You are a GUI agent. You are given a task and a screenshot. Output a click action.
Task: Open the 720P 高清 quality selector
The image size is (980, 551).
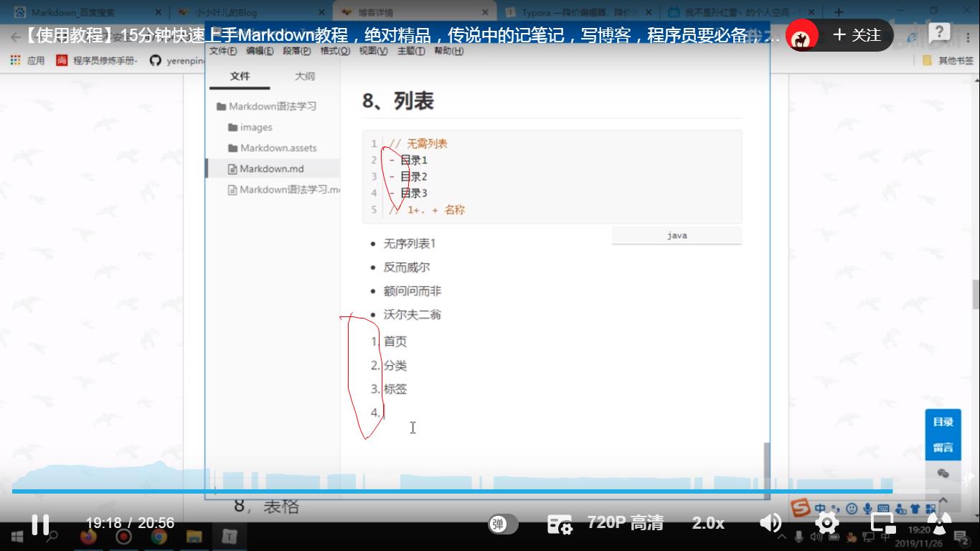coord(625,523)
